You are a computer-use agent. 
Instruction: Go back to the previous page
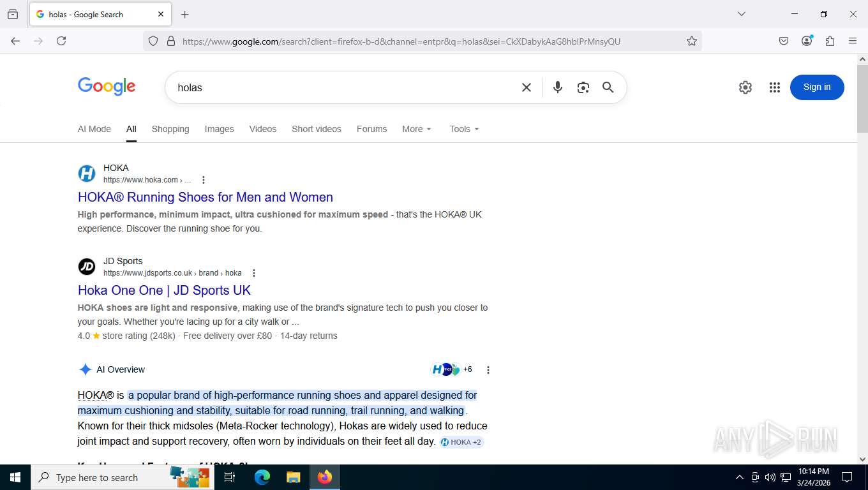click(x=15, y=41)
